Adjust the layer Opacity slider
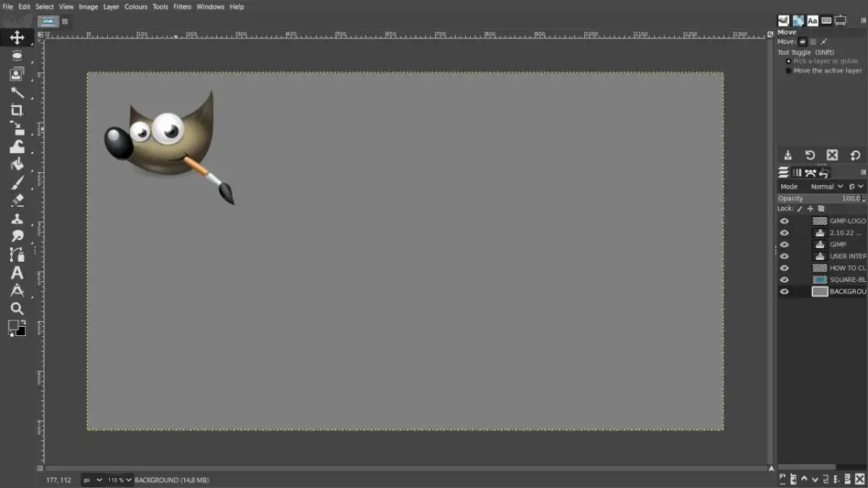Image resolution: width=868 pixels, height=488 pixels. tap(821, 198)
